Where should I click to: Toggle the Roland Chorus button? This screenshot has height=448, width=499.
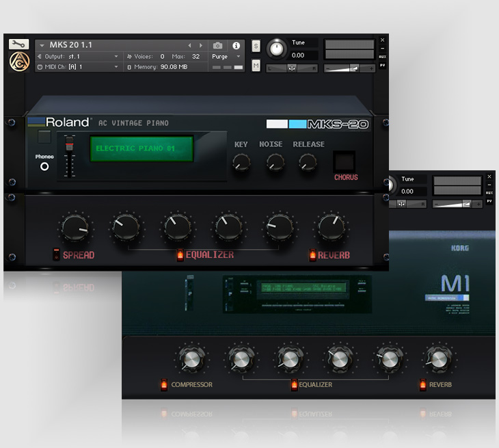pyautogui.click(x=345, y=161)
